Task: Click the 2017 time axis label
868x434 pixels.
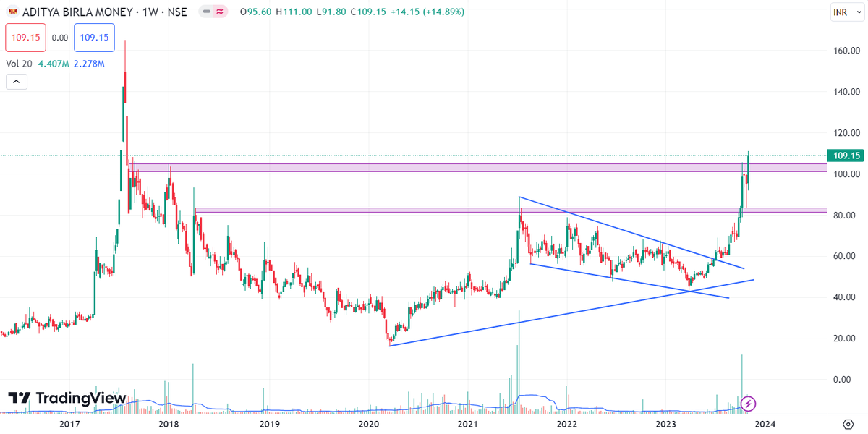Action: [x=69, y=424]
